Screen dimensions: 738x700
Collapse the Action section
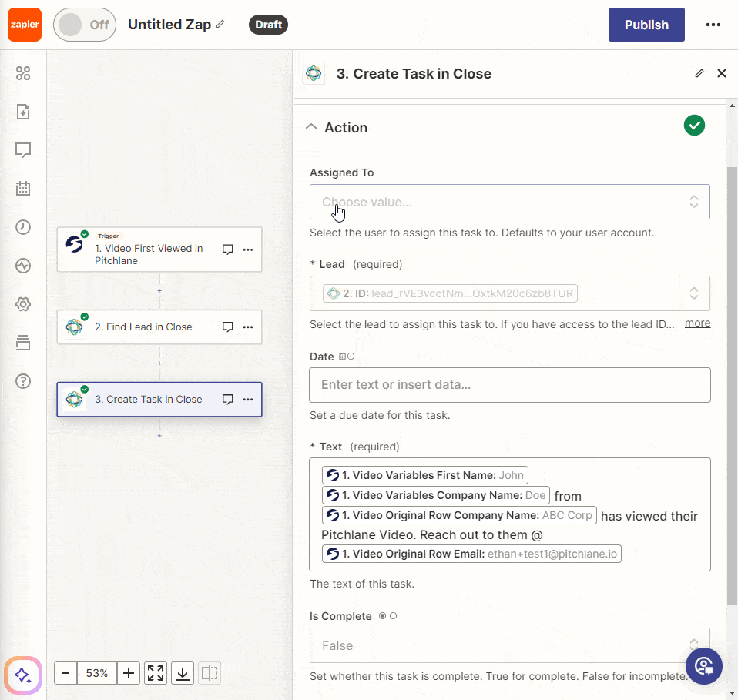click(x=311, y=127)
